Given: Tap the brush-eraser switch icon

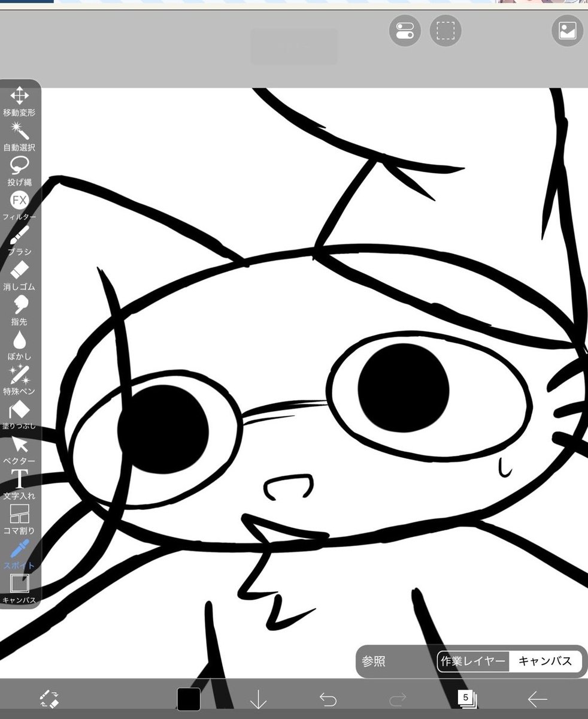Looking at the screenshot, I should (49, 699).
